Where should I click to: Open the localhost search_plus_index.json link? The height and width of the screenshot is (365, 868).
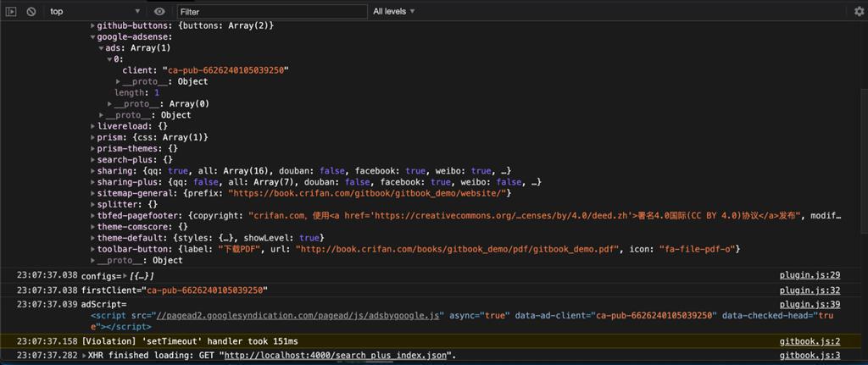(x=336, y=355)
